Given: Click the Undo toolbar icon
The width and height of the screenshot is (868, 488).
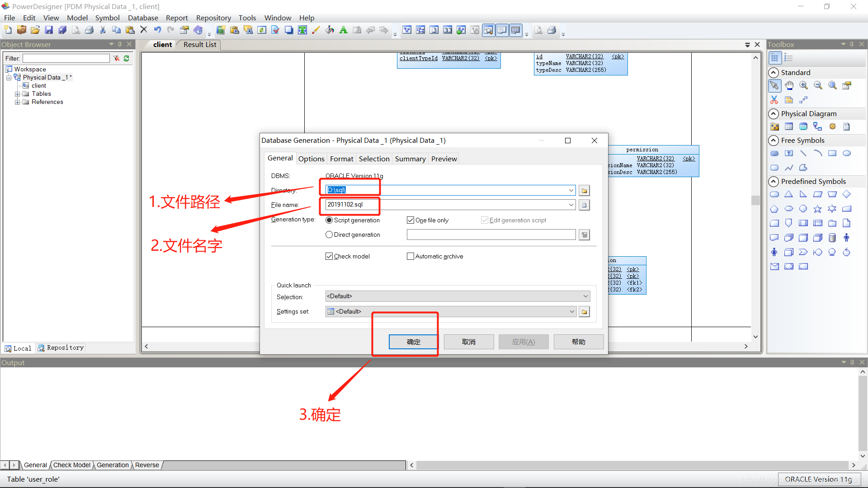Looking at the screenshot, I should point(157,30).
